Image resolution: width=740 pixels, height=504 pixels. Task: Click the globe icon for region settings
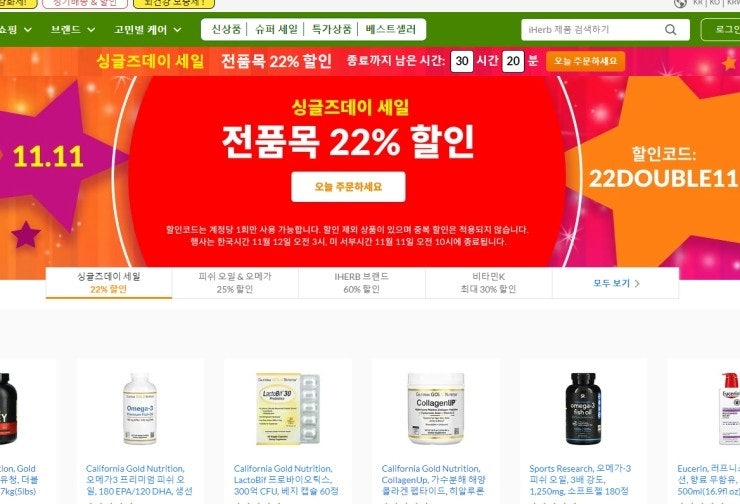(680, 4)
